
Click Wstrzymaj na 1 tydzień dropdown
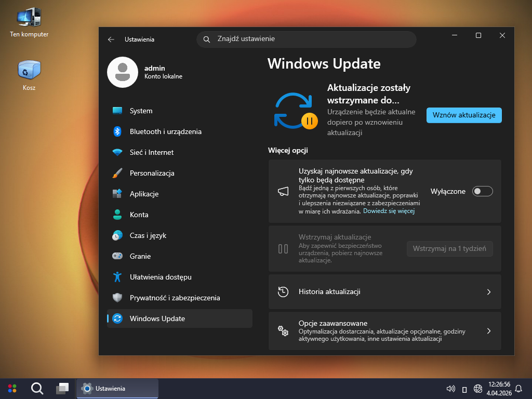click(449, 248)
